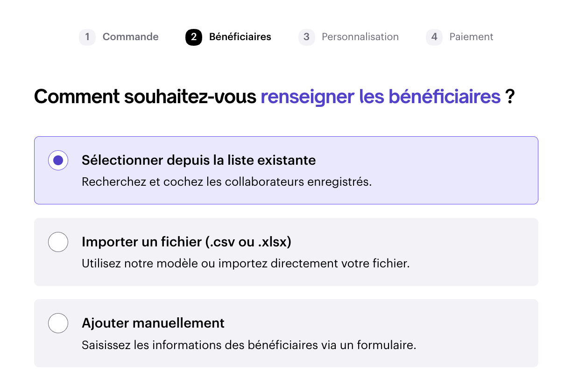
Task: Click 'Saisissez les informations des bénéficiaires' description
Action: coord(248,345)
